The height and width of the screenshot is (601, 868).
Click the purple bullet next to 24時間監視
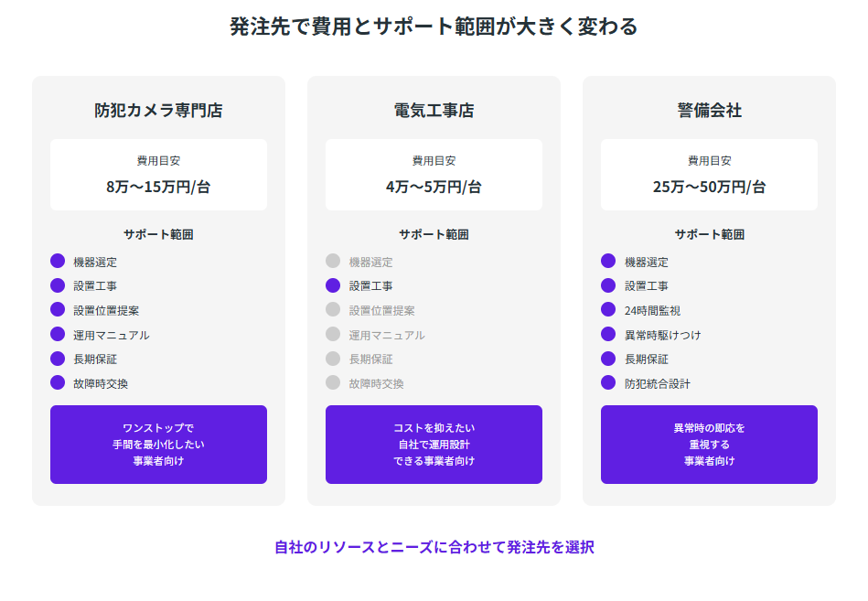click(x=608, y=310)
